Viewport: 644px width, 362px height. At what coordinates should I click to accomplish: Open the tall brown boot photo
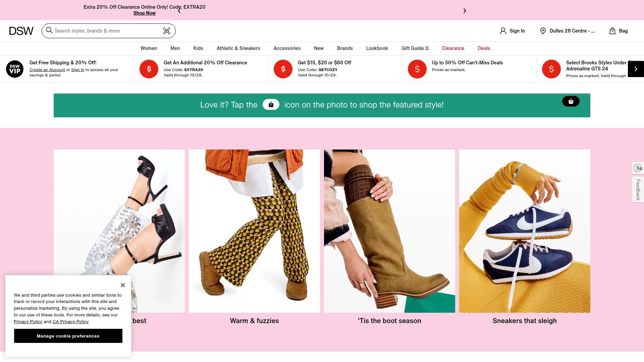389,231
